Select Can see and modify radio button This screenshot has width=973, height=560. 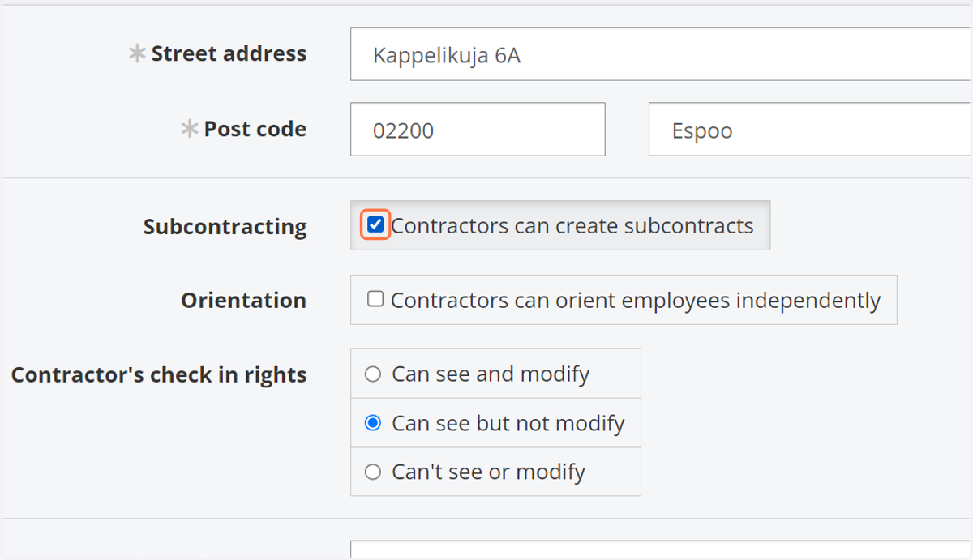point(373,374)
